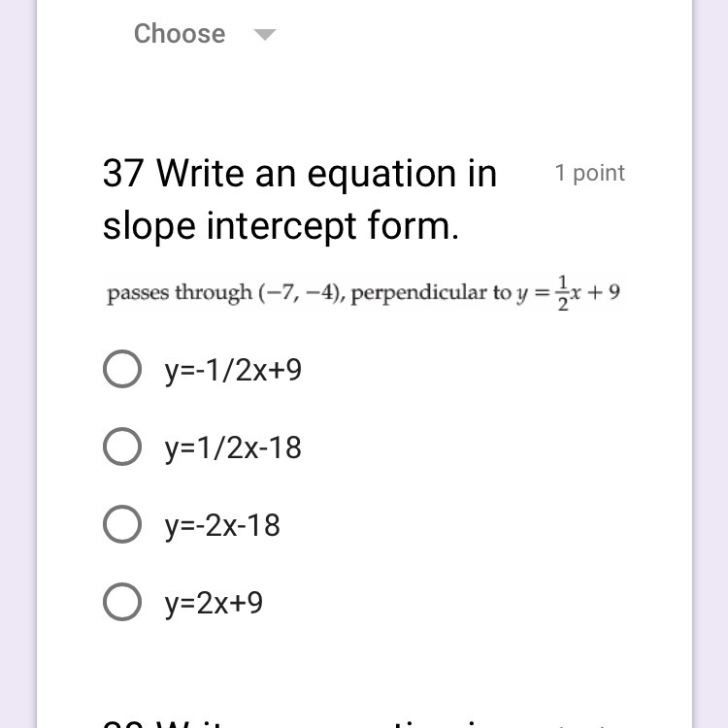Click the '1 point' label
The height and width of the screenshot is (728, 728).
point(589,173)
